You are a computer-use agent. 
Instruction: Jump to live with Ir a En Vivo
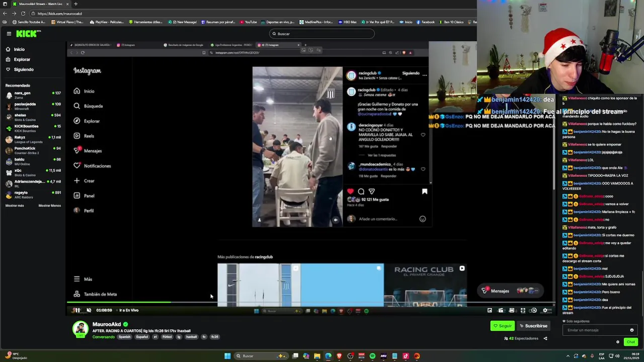pos(129,310)
